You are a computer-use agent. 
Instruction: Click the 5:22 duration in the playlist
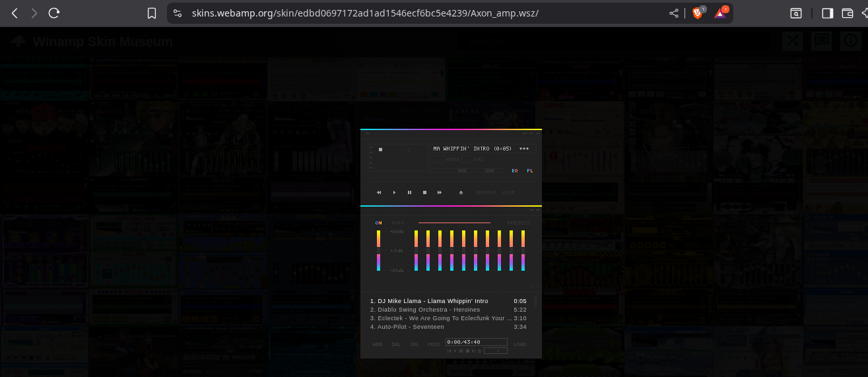coord(520,310)
